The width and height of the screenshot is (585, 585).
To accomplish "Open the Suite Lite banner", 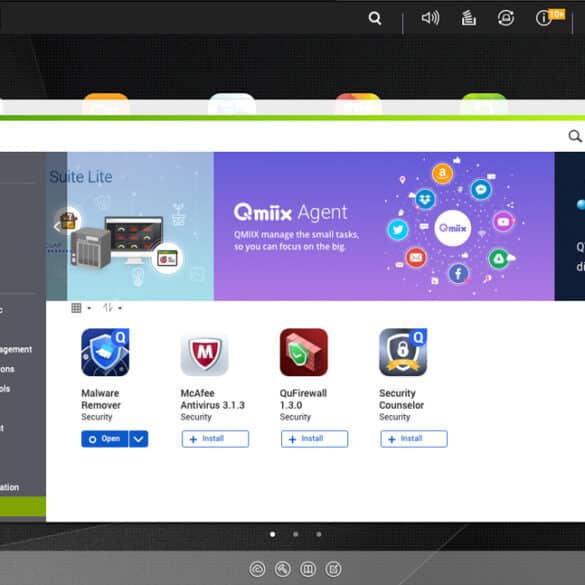I will (130, 226).
